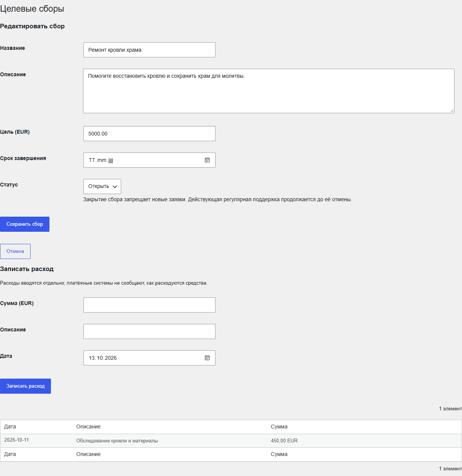Grab the description textarea resize handle

pos(452,111)
